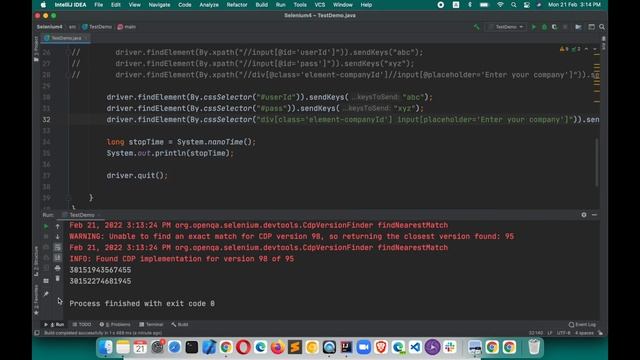Open the Event Log
The width and height of the screenshot is (640, 360).
pyautogui.click(x=582, y=324)
